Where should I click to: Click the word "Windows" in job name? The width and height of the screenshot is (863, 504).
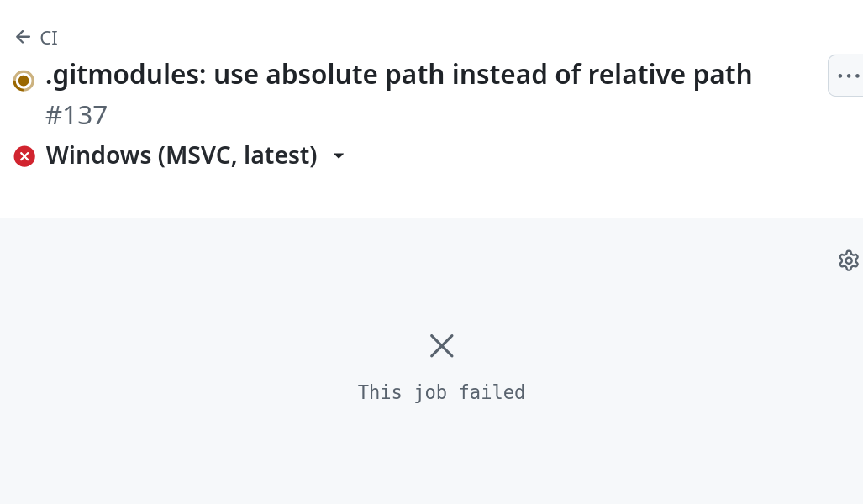97,155
